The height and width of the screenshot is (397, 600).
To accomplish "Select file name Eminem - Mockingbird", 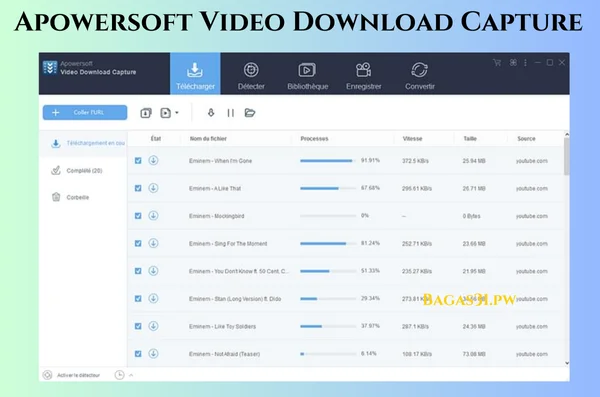I will [x=217, y=216].
